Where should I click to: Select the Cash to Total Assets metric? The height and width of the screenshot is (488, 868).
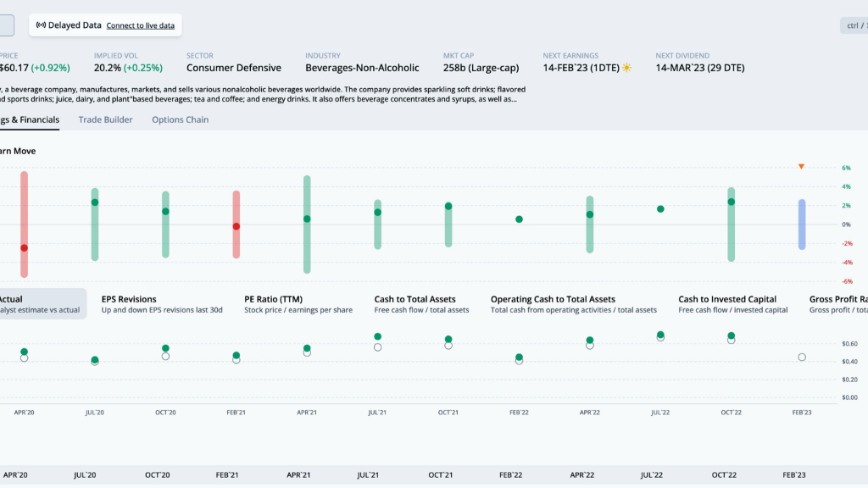pos(421,304)
